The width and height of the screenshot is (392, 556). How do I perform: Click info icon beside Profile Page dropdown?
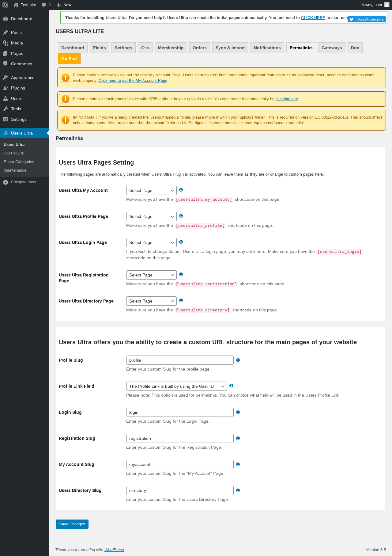pyautogui.click(x=181, y=216)
